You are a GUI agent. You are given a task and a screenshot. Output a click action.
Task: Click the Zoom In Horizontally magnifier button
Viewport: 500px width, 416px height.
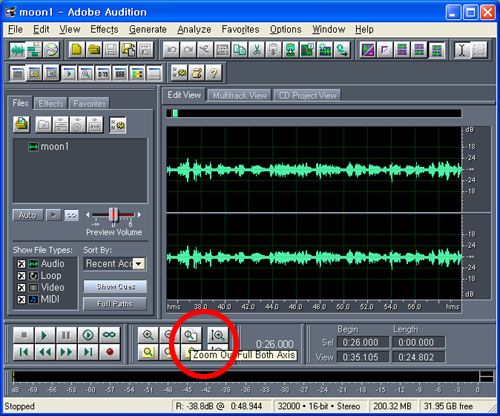pos(148,335)
